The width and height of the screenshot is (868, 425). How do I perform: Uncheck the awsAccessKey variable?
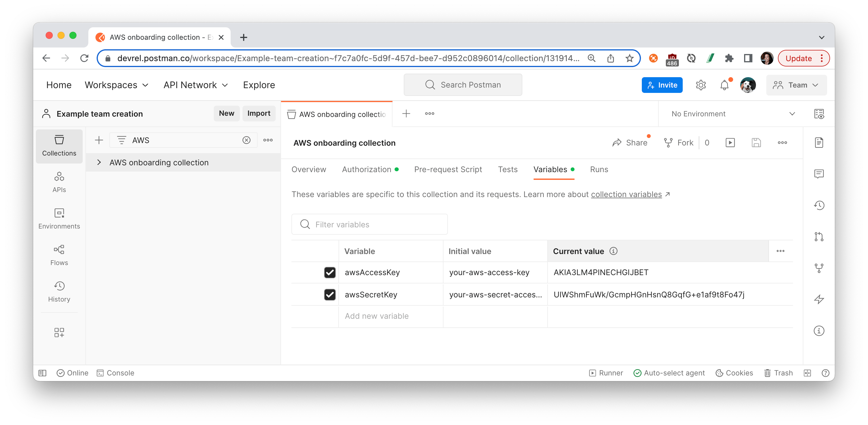coord(330,272)
